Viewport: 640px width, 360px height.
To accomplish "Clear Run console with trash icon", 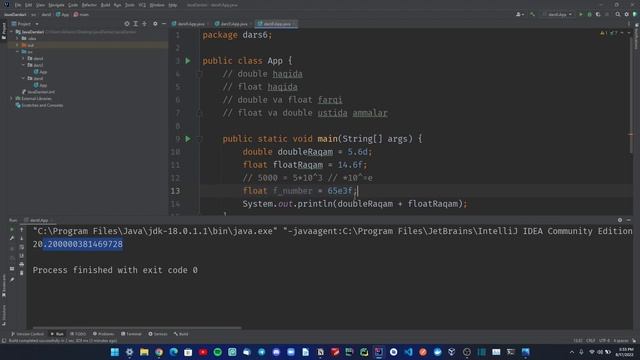I will [x=22, y=273].
